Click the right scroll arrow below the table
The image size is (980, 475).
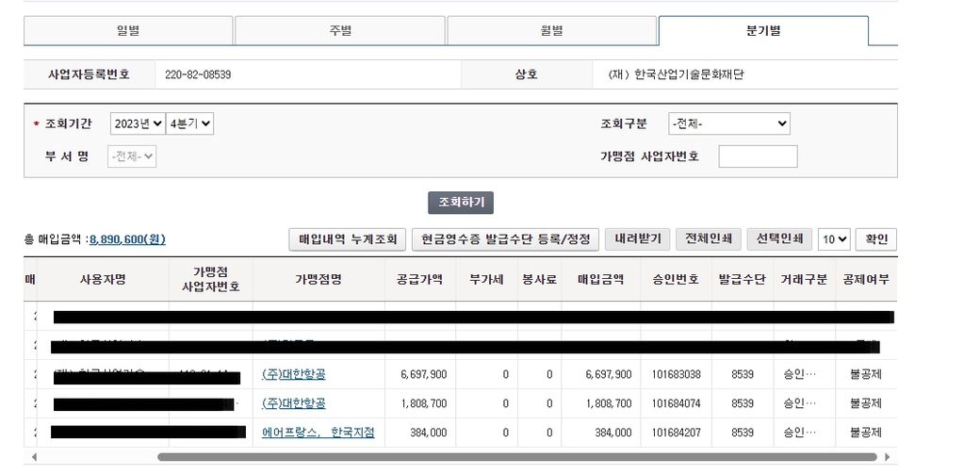tap(887, 457)
